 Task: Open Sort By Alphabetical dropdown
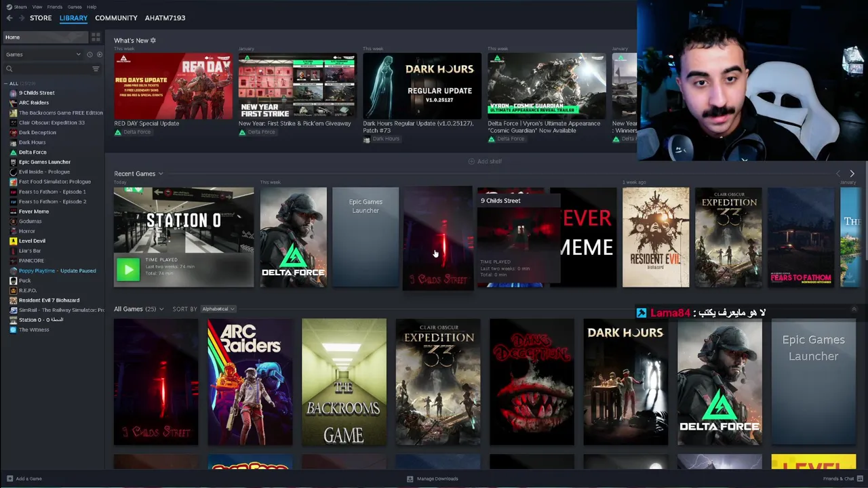point(218,309)
